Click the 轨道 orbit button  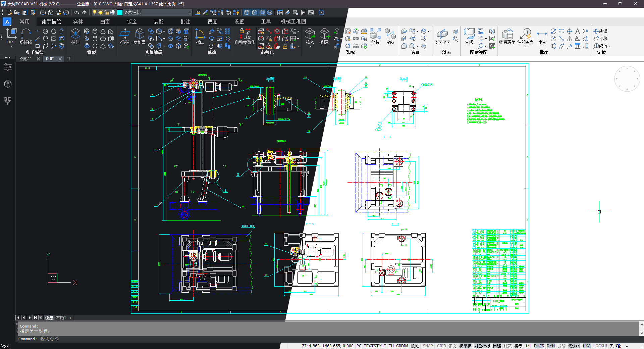coord(600,31)
